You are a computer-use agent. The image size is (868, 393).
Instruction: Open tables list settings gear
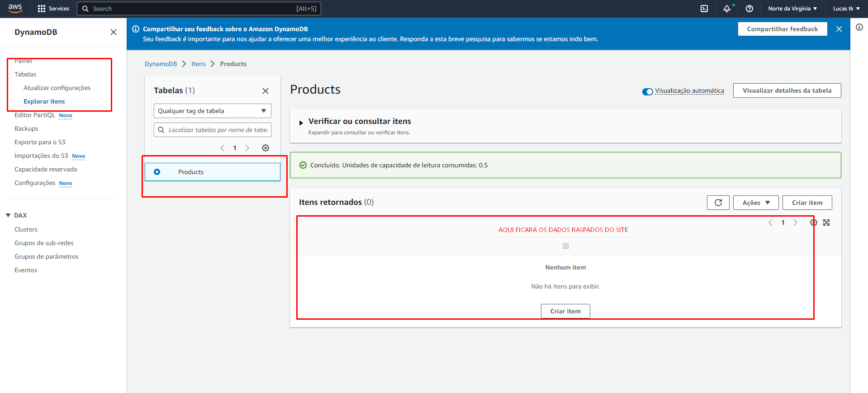point(266,148)
